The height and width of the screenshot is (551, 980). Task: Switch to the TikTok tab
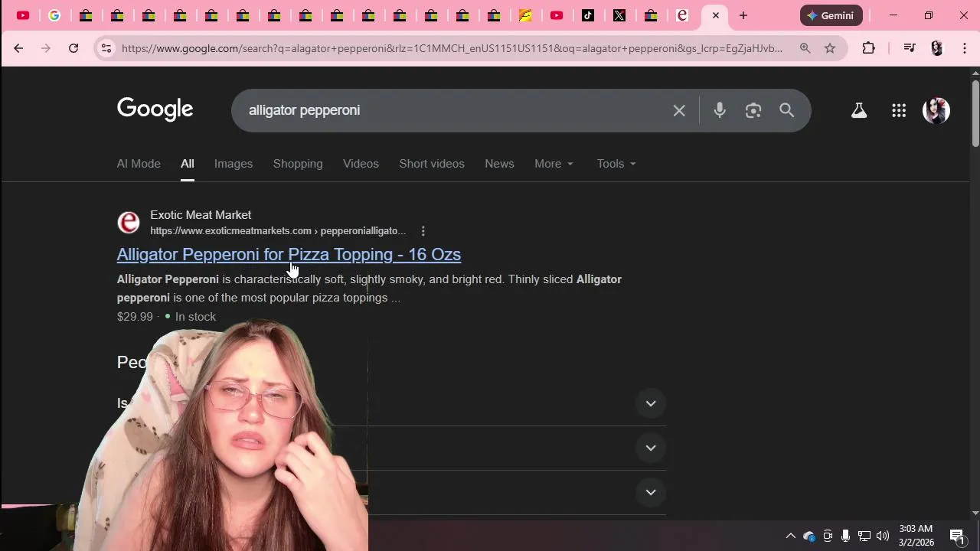pyautogui.click(x=588, y=15)
